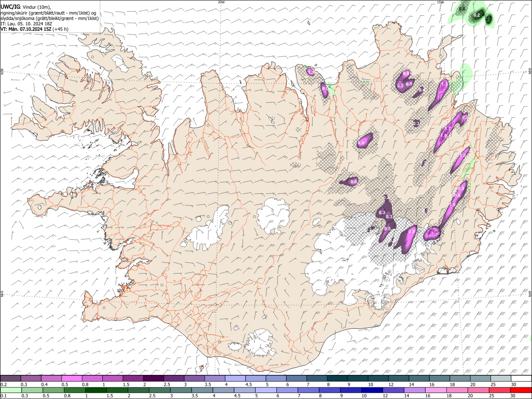Screen dimensions: 532x399
Task: Click the 'UWC/IG' title text
Action: point(10,6)
